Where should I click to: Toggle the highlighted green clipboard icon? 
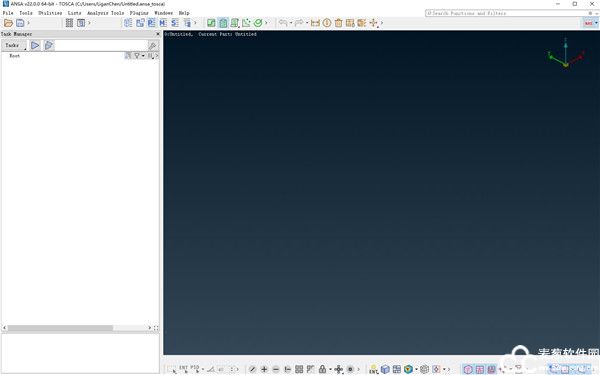(223, 23)
